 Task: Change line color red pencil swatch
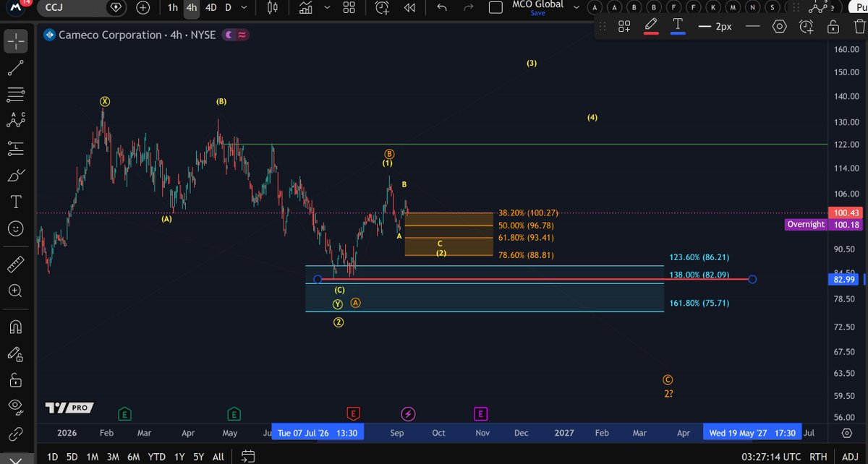pyautogui.click(x=651, y=27)
